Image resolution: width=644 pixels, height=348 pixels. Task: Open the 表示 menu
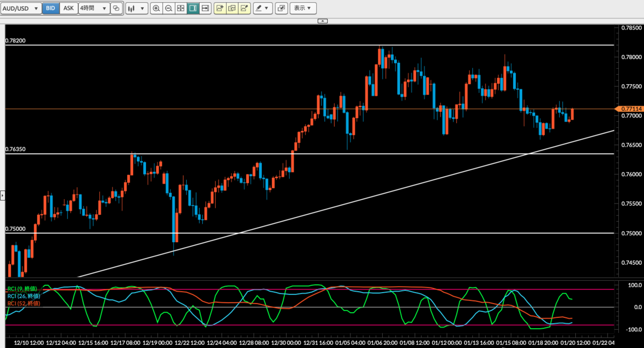click(x=303, y=8)
